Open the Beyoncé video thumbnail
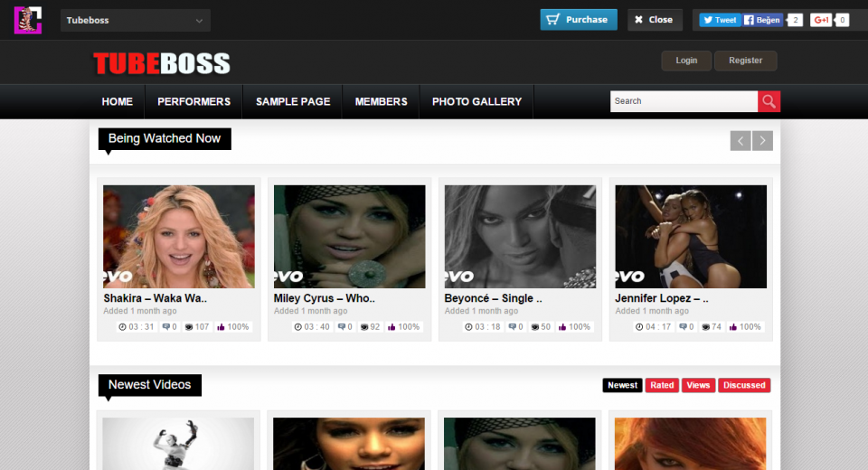This screenshot has height=470, width=868. click(521, 237)
